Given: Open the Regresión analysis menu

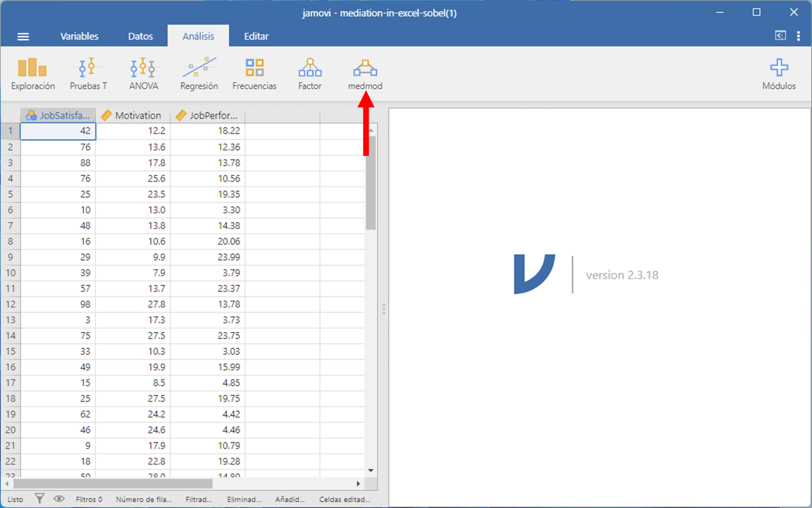Looking at the screenshot, I should (x=199, y=74).
